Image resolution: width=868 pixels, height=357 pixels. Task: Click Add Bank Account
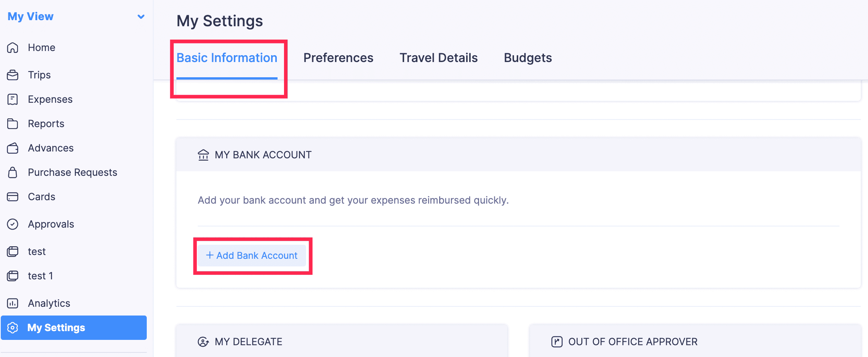pyautogui.click(x=252, y=255)
